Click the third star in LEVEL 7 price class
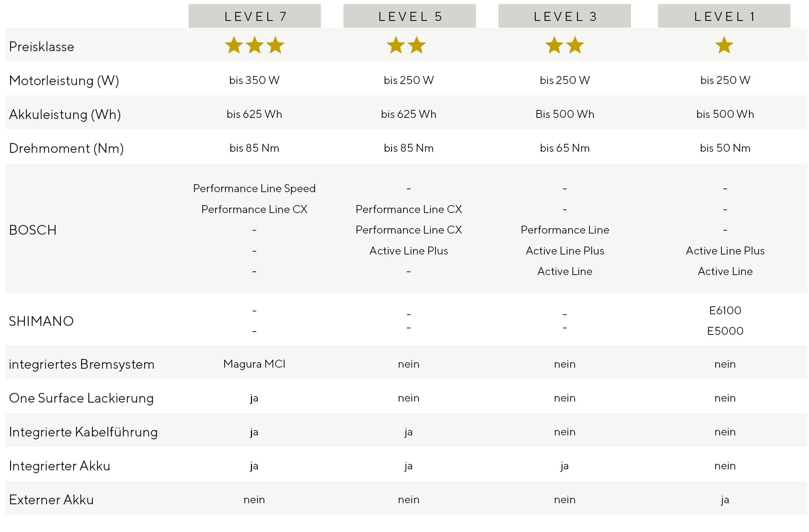Screen dimensions: 809x532 (x=275, y=45)
